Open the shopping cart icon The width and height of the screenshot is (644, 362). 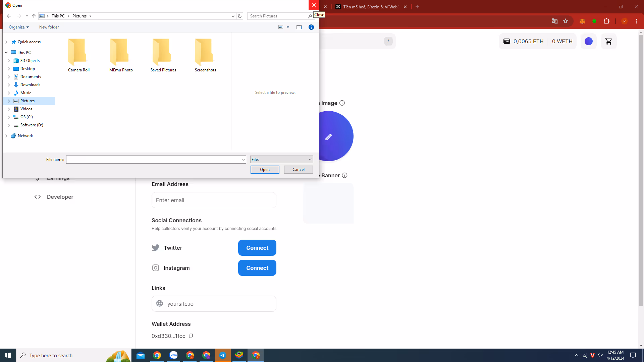point(608,41)
